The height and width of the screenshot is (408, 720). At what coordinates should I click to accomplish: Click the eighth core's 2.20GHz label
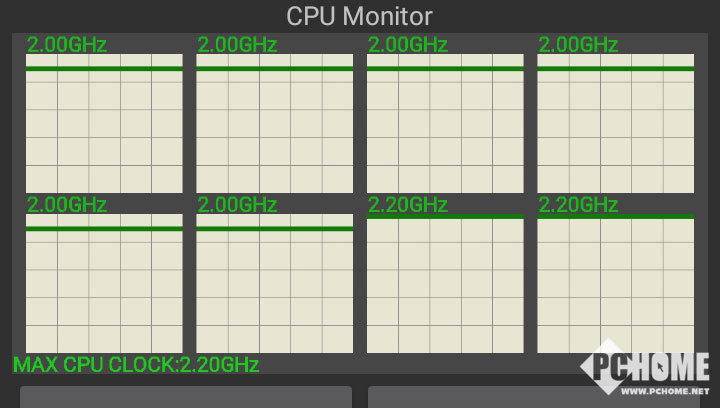[x=578, y=205]
